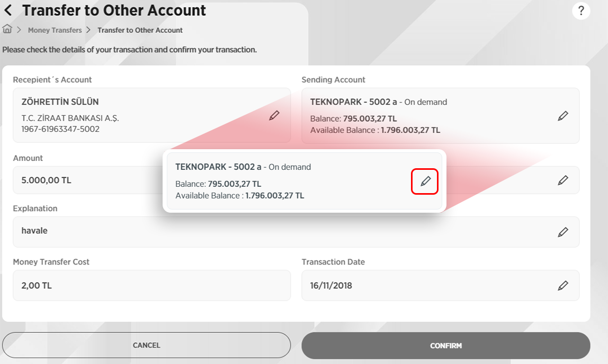Click the Available Balance text in the enlarged callout
This screenshot has height=364, width=608.
click(239, 195)
